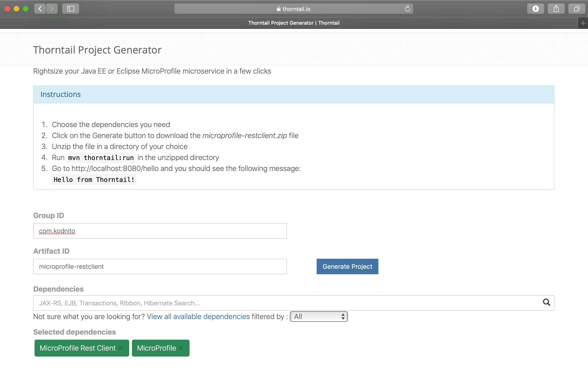Screen dimensions: 588x373
Task: Focus the Group ID input field
Action: 160,231
